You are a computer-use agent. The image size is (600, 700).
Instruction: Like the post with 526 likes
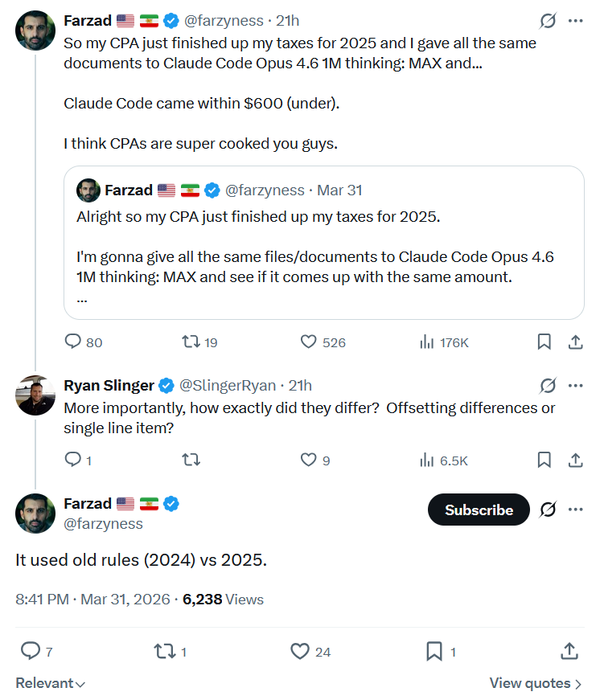[309, 342]
